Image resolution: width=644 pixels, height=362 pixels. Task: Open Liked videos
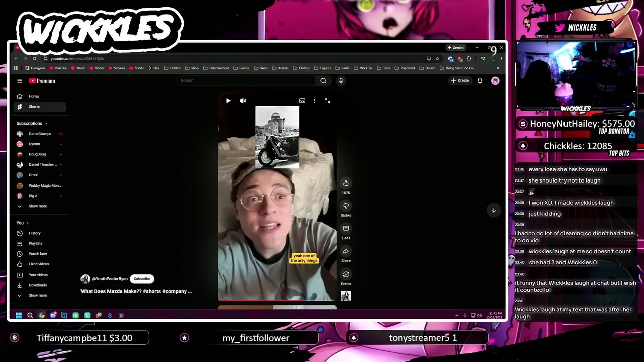pyautogui.click(x=40, y=264)
